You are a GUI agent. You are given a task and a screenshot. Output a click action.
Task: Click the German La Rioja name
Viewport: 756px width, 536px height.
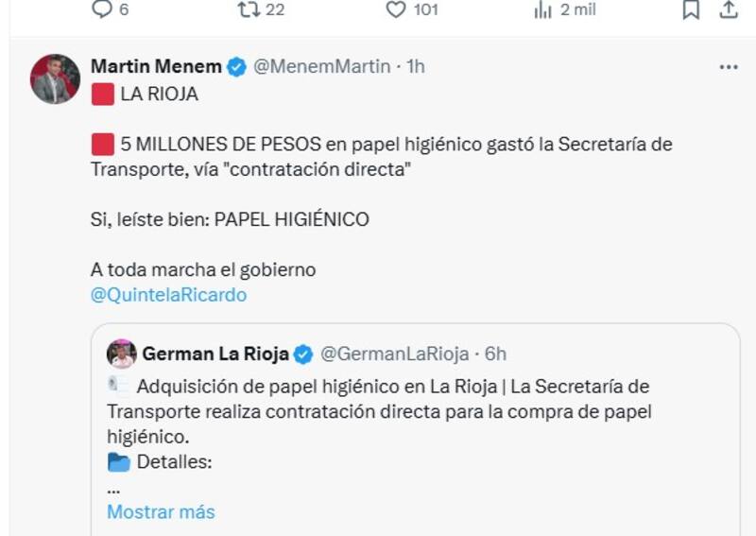pyautogui.click(x=215, y=354)
